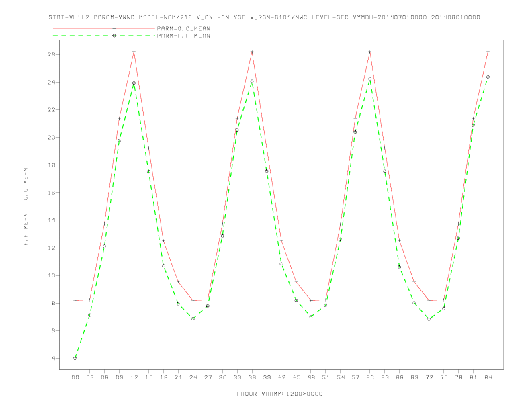Click x-axis forecast hour label 75

point(444,377)
